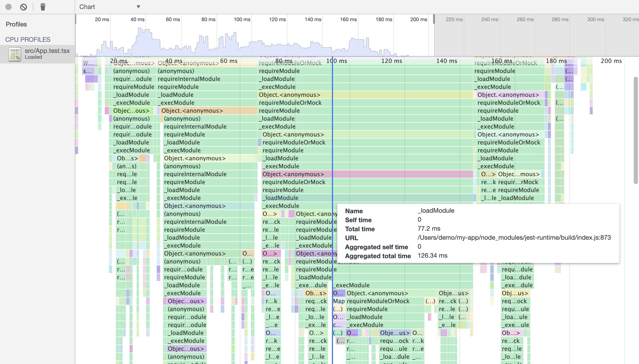Click the Profiles sidebar heading
Viewport: 639px width, 364px height.
pyautogui.click(x=16, y=24)
